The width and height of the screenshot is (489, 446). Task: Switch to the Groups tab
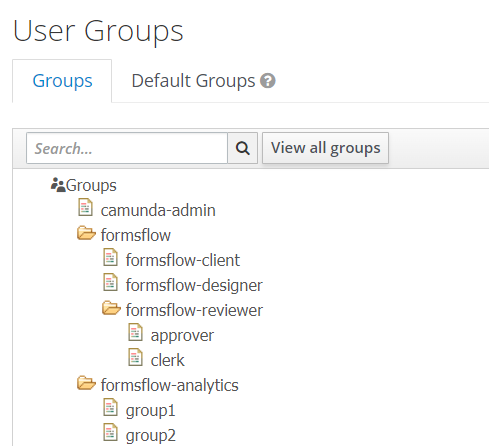click(62, 81)
